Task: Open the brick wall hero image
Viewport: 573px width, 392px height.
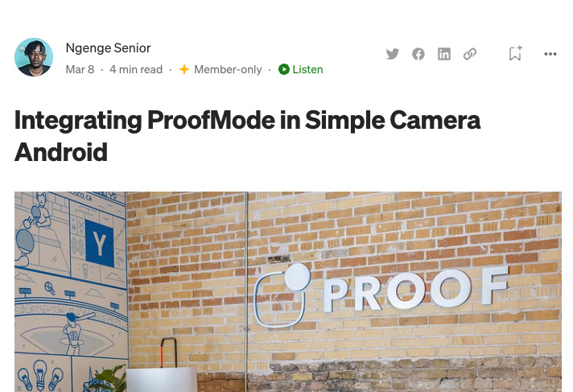Action: coord(288,292)
